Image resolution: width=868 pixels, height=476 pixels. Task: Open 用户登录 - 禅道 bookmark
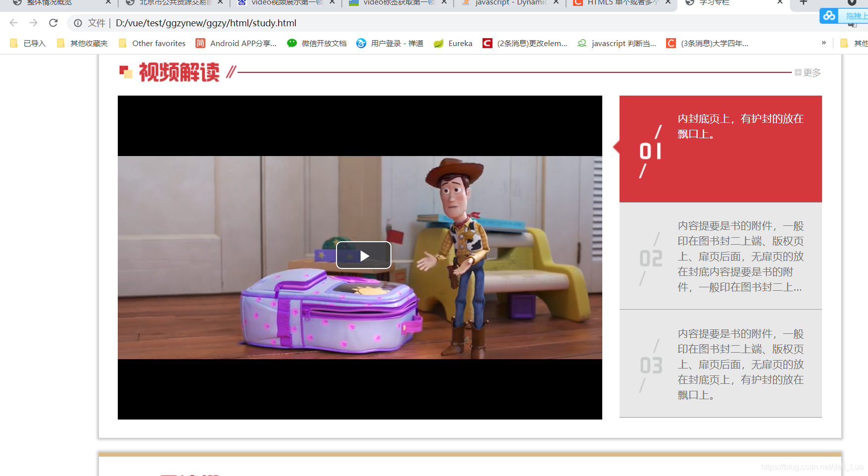coord(390,43)
